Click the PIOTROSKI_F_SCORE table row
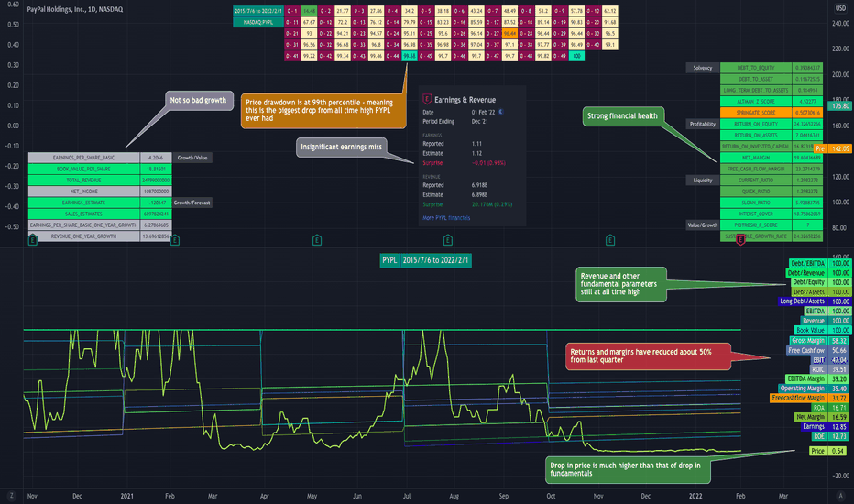The height and width of the screenshot is (504, 854). pos(772,225)
